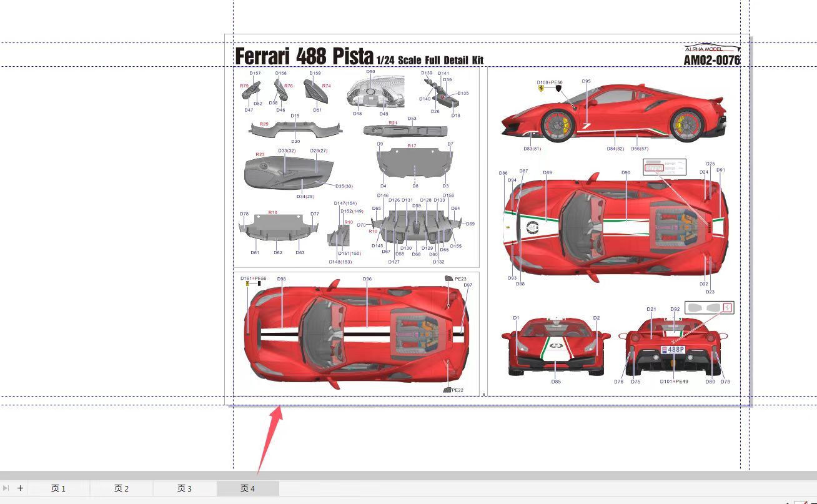
Task: Click the 'D95' label above side view
Action: 586,81
